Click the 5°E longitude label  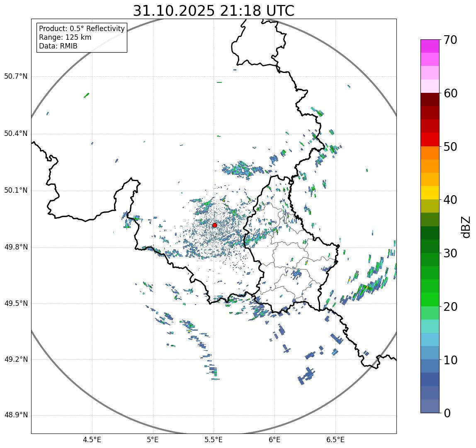point(153,440)
